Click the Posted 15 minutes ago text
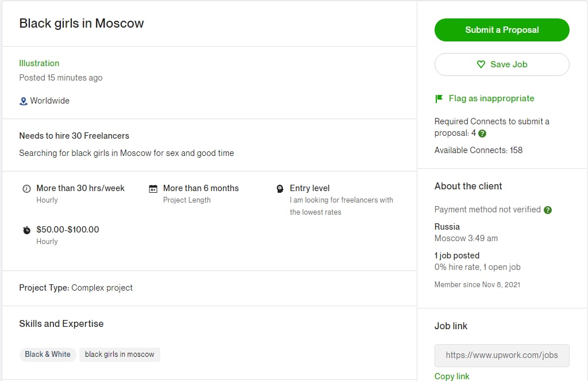The image size is (588, 381). [61, 78]
